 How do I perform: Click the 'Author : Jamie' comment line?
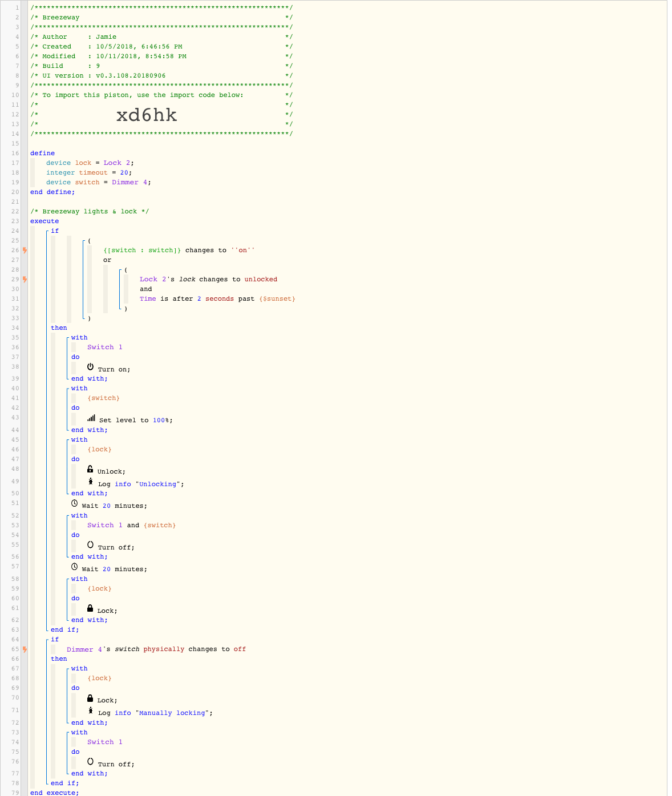tap(161, 37)
